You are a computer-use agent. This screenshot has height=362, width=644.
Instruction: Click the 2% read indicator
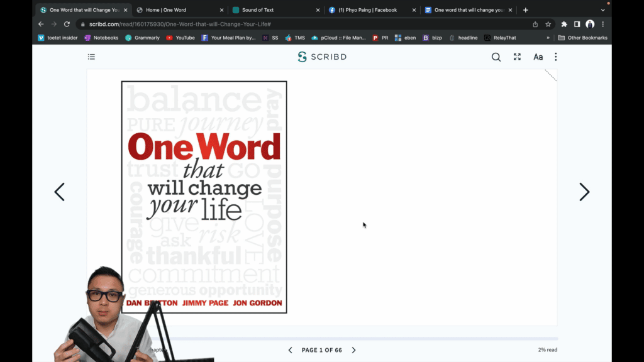(548, 349)
